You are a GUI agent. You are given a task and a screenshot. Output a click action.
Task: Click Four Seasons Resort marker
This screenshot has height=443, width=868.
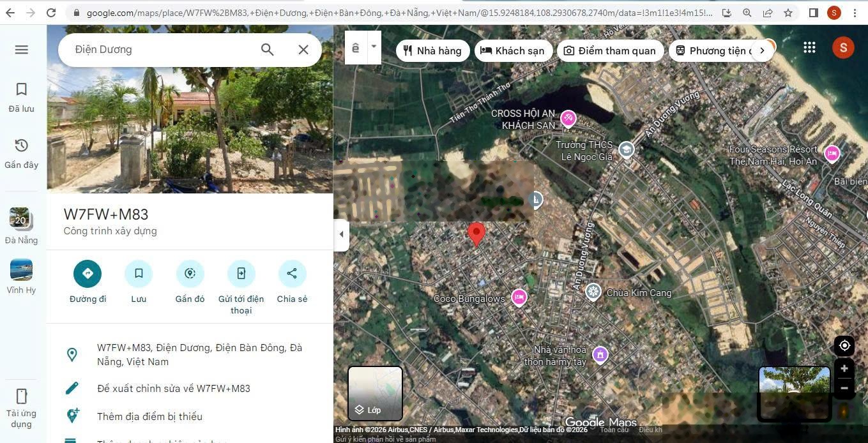[x=832, y=153]
